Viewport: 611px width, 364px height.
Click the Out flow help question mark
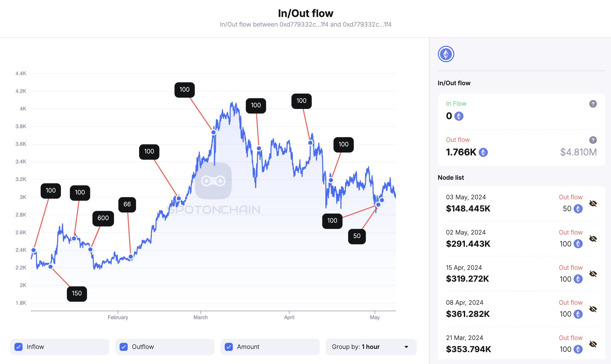tap(593, 140)
